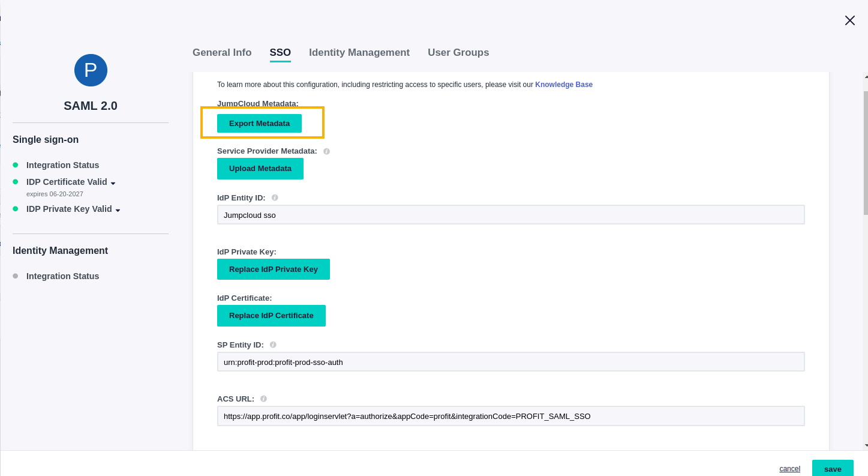Click the "Single sign-on" sidebar heading
The image size is (868, 476).
(46, 140)
